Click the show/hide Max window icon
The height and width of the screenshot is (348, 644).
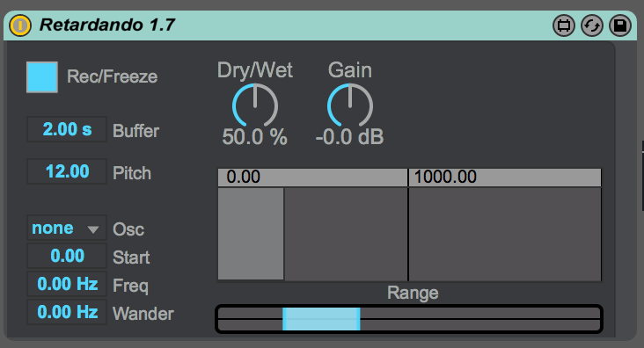[564, 25]
